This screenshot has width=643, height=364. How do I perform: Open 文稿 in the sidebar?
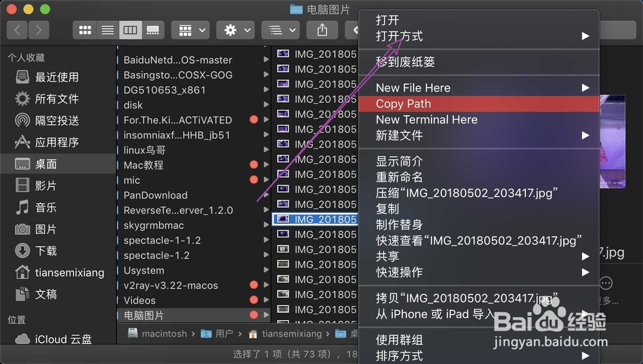[57, 295]
